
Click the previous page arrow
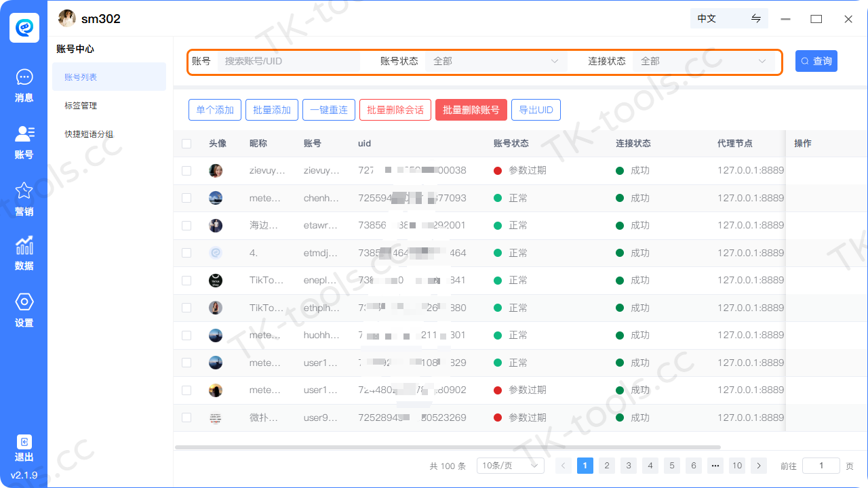564,466
